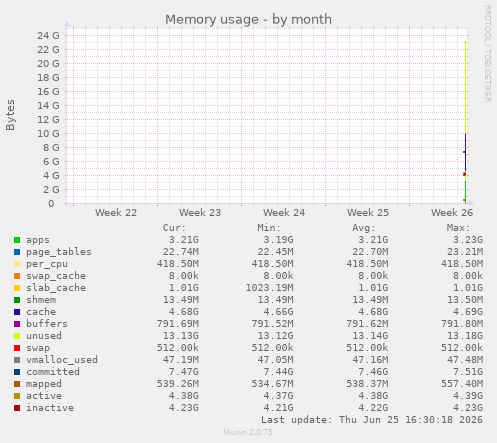Click the page_tables blue legend swatch
The height and width of the screenshot is (443, 497).
[x=17, y=252]
